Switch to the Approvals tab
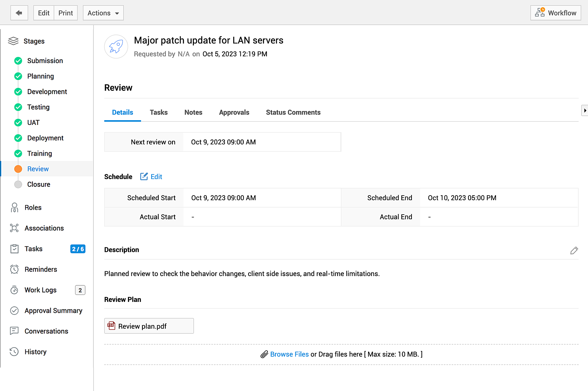588x391 pixels. tap(234, 112)
